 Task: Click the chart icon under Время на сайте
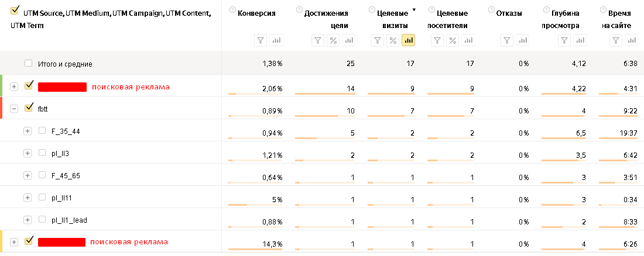pyautogui.click(x=631, y=40)
